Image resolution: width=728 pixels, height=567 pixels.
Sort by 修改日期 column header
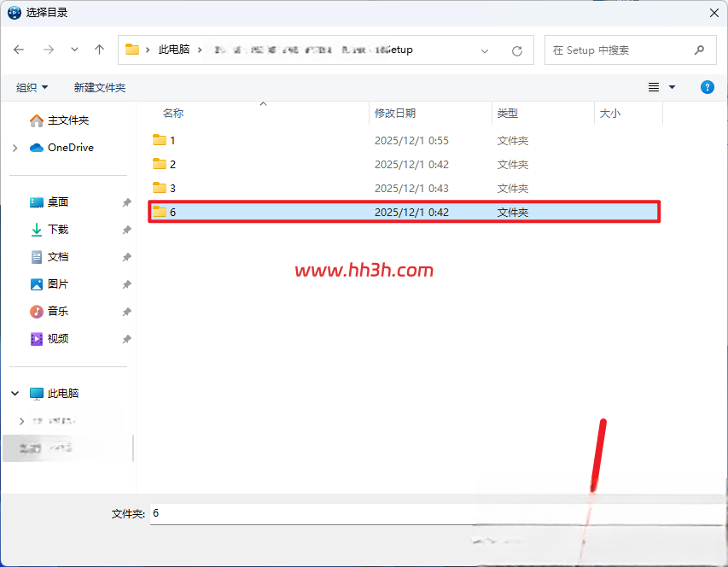click(395, 114)
